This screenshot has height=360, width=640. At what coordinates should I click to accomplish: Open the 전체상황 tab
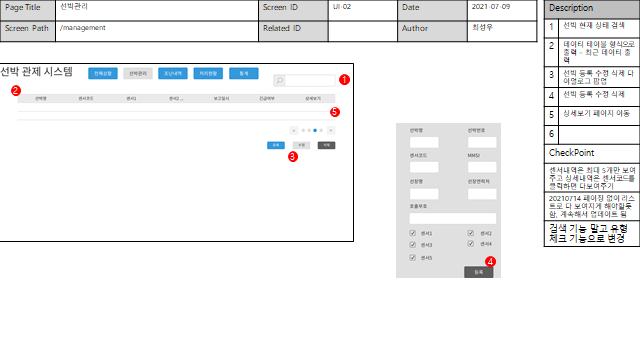pos(103,73)
